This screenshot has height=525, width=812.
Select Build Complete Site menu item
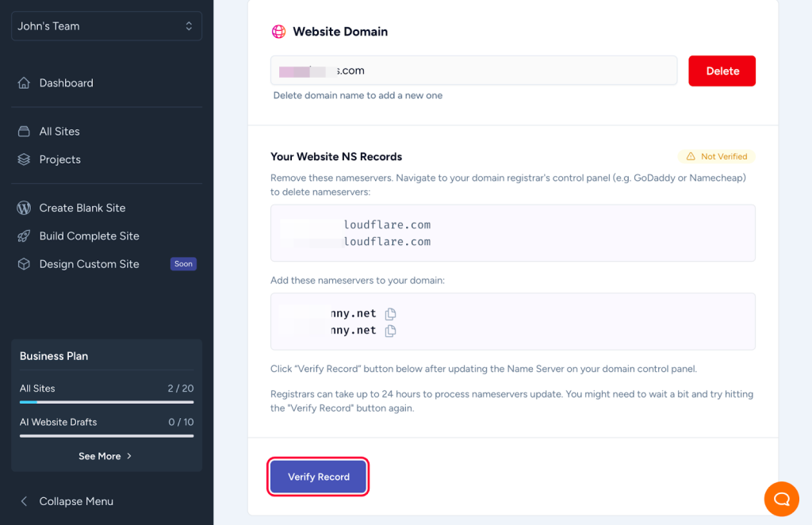pyautogui.click(x=89, y=236)
